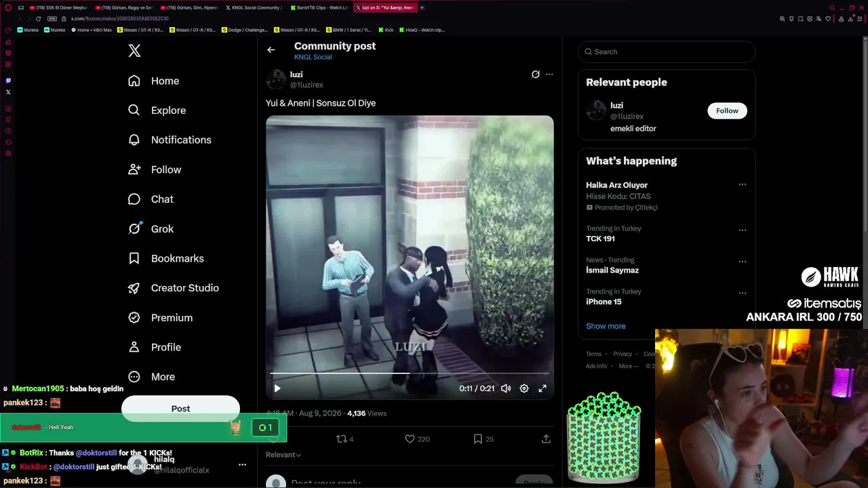Open options for TCK 191 trend
Viewport: 868px width, 488px height.
742,230
